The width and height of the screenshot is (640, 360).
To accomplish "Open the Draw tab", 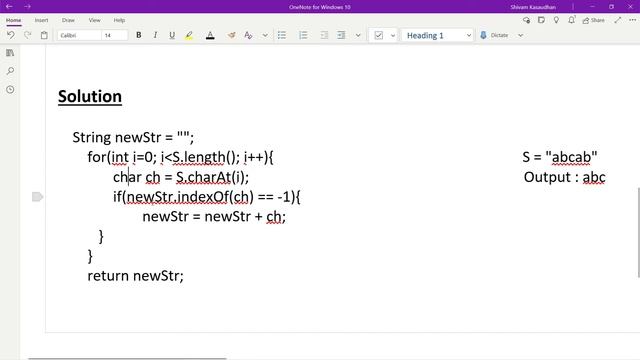I will point(68,20).
